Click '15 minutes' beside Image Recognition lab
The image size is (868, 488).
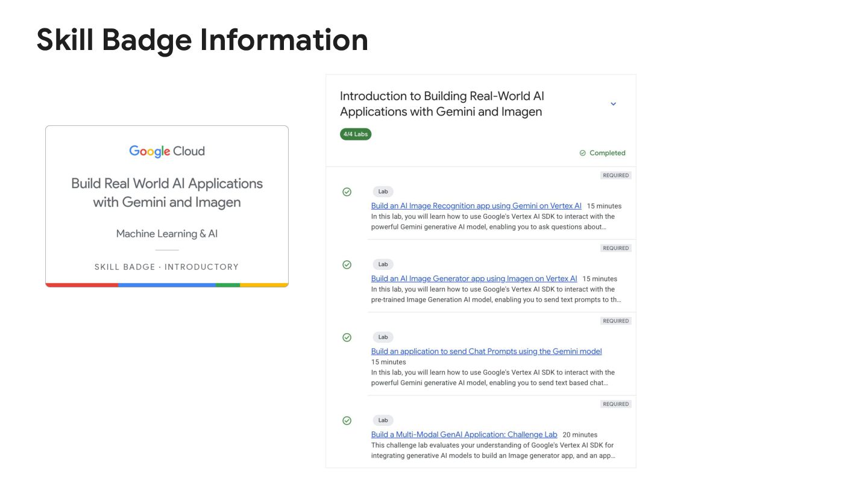[x=604, y=206]
